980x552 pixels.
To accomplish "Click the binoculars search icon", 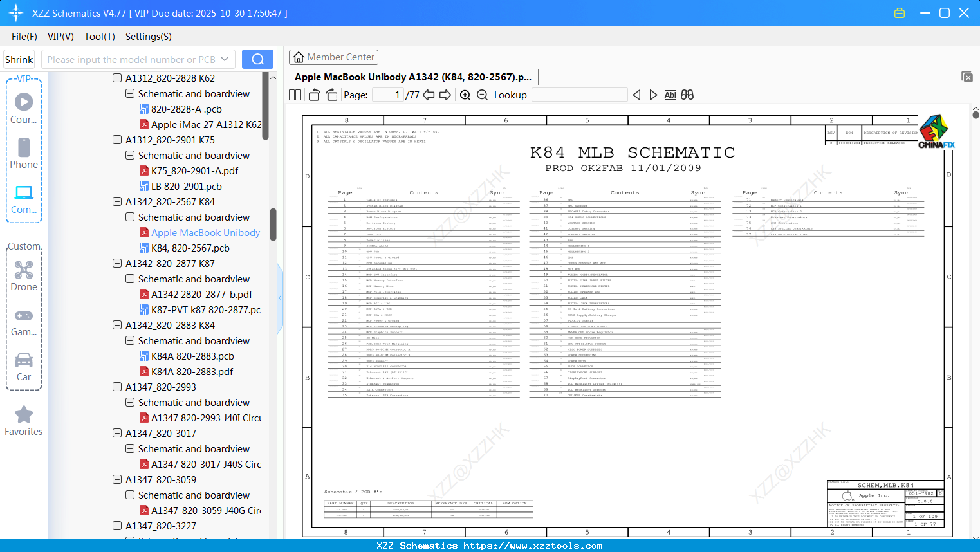I will coord(687,95).
